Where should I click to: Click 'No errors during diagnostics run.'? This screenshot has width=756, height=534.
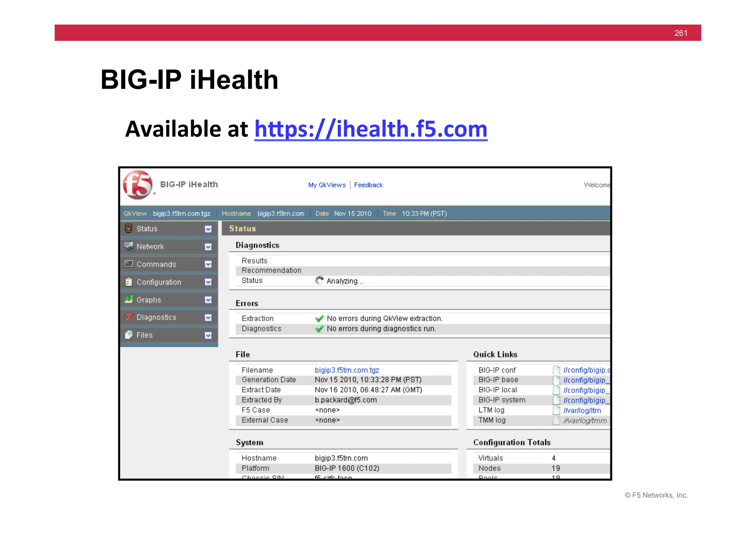pos(381,329)
